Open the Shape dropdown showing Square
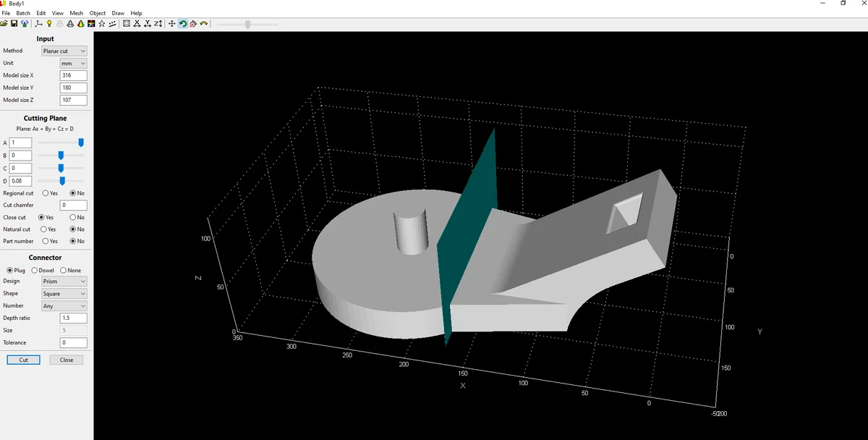This screenshot has height=440, width=868. pos(64,294)
